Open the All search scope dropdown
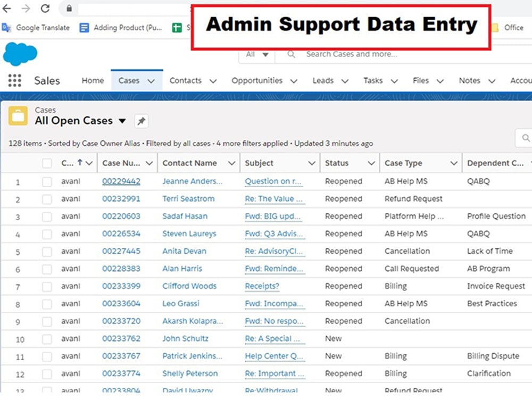 tap(257, 54)
